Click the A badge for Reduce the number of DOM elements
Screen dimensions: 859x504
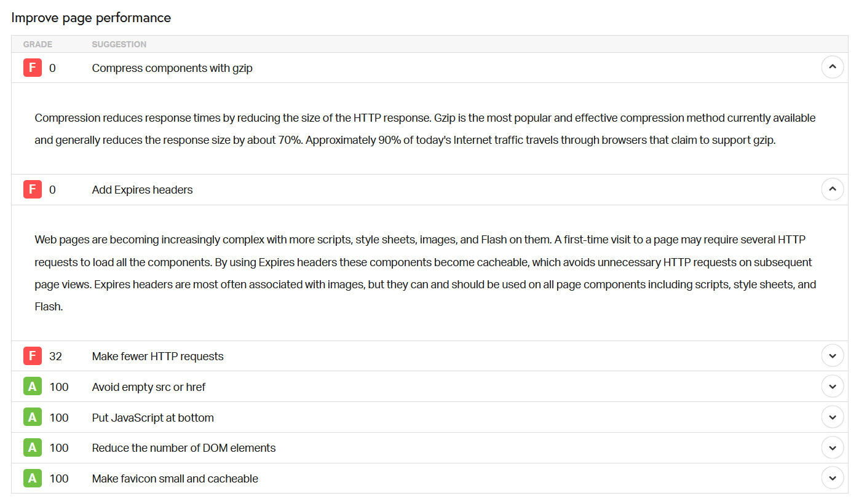tap(32, 447)
